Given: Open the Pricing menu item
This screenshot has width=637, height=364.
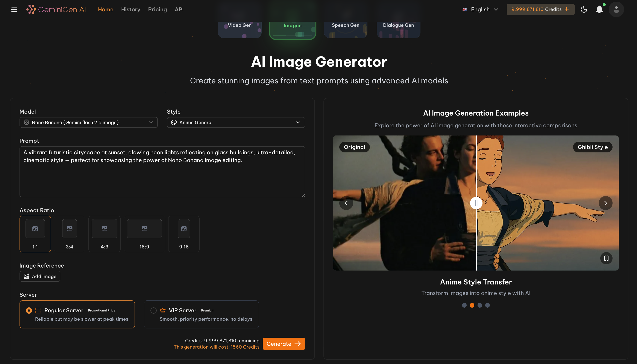Looking at the screenshot, I should click(x=157, y=9).
